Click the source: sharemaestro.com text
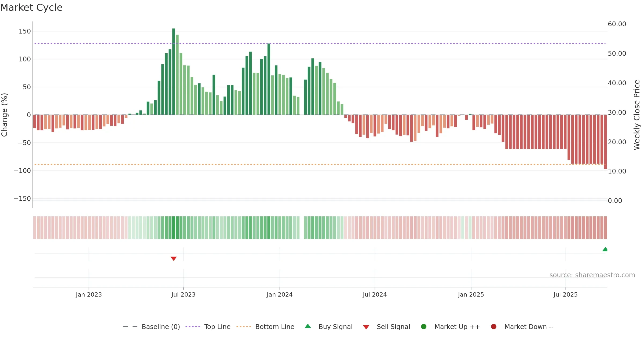 tap(592, 275)
